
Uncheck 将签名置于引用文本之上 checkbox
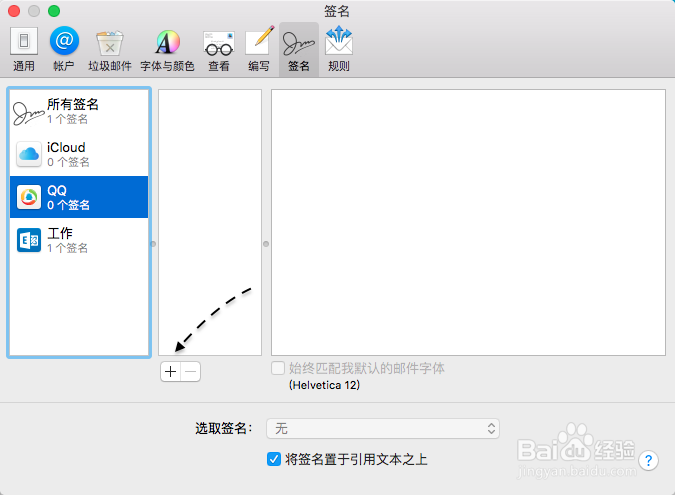(x=274, y=459)
